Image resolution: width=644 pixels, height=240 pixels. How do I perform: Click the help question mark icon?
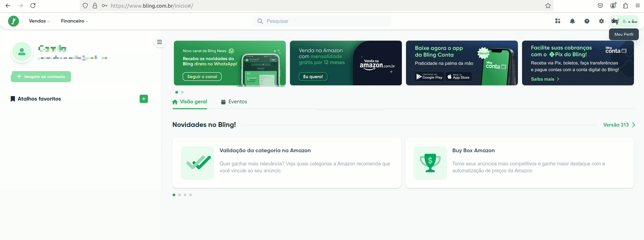tap(587, 21)
